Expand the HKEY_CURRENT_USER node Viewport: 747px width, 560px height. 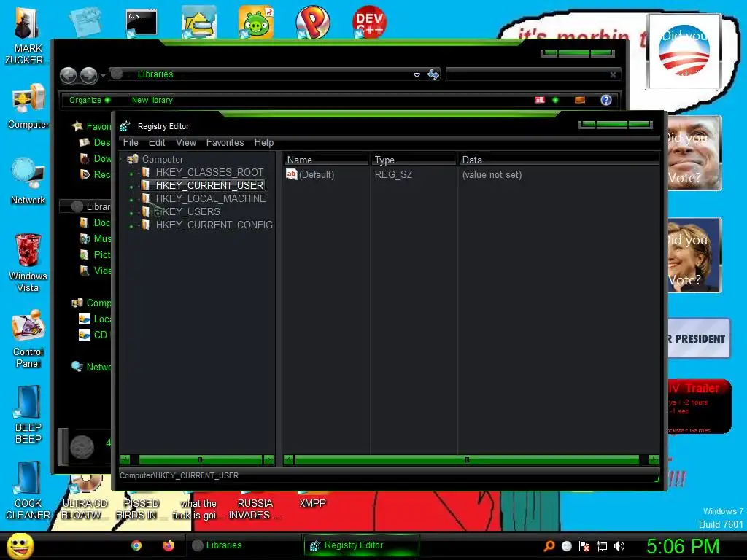[131, 187]
